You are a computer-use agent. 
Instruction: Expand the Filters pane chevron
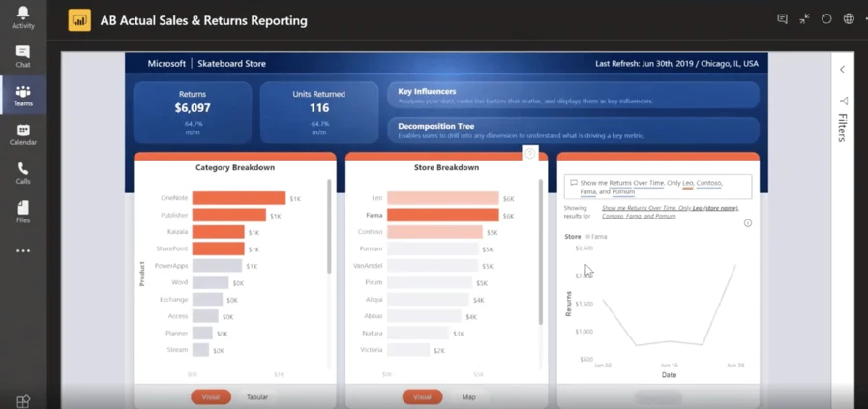(842, 70)
